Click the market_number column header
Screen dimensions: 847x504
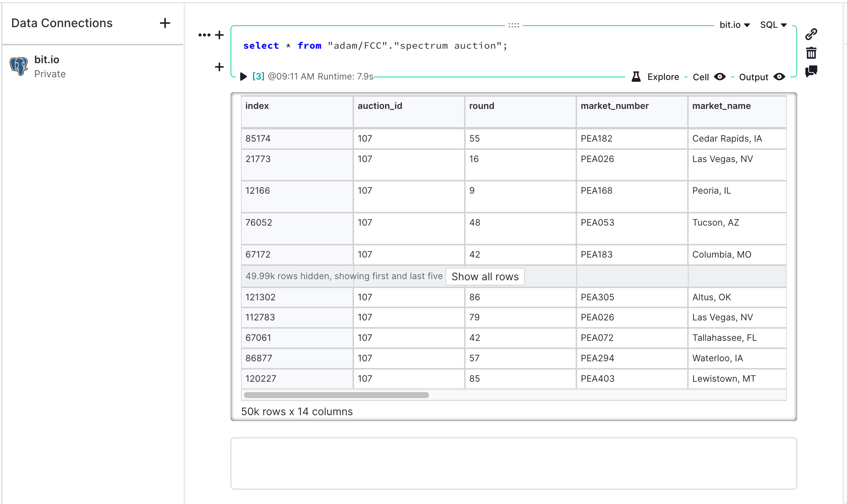(x=614, y=106)
